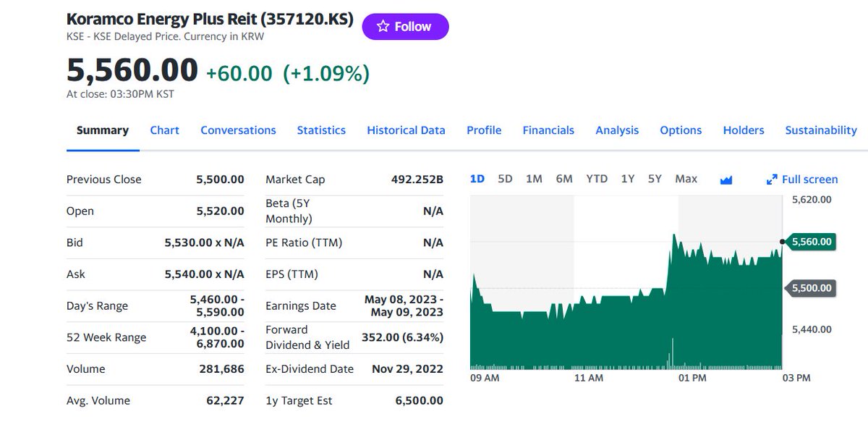The height and width of the screenshot is (443, 868).
Task: Switch to the Analysis tab
Action: (617, 130)
